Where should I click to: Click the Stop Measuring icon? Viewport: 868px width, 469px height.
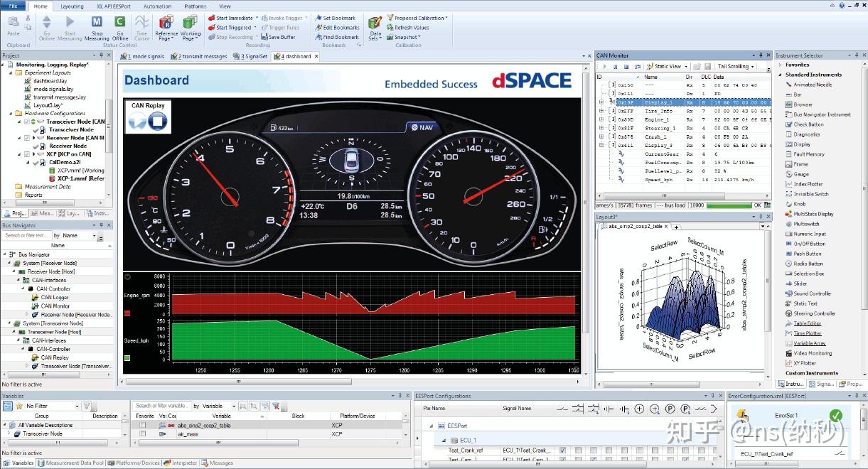97,23
